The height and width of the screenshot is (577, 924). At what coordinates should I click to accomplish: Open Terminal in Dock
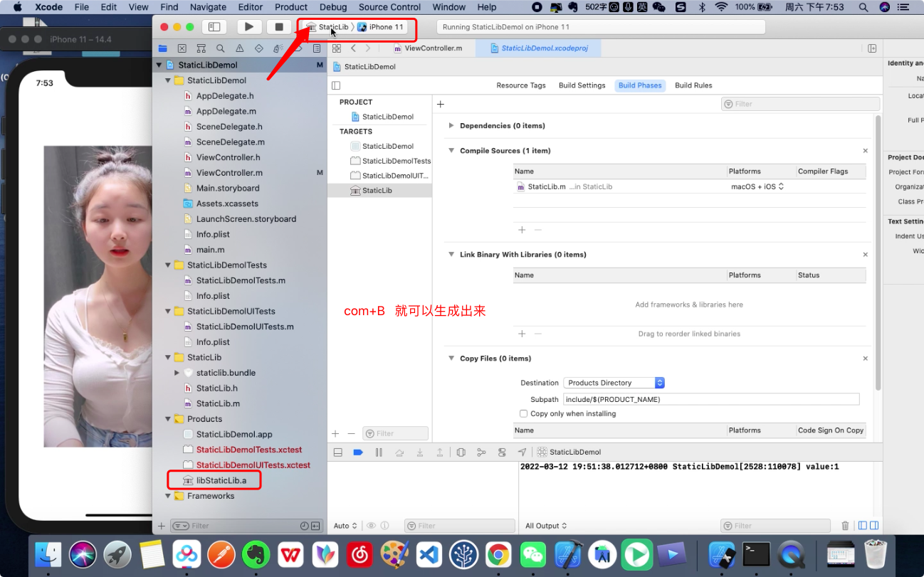click(757, 554)
